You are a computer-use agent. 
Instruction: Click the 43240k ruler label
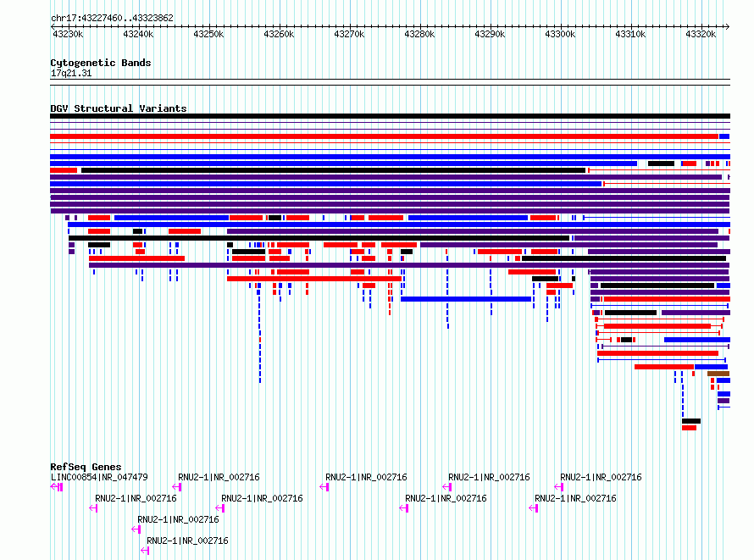[138, 34]
